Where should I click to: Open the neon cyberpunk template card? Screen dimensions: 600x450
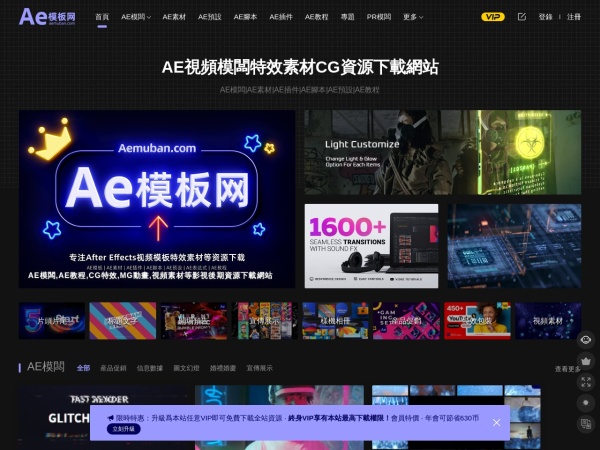coord(280,417)
